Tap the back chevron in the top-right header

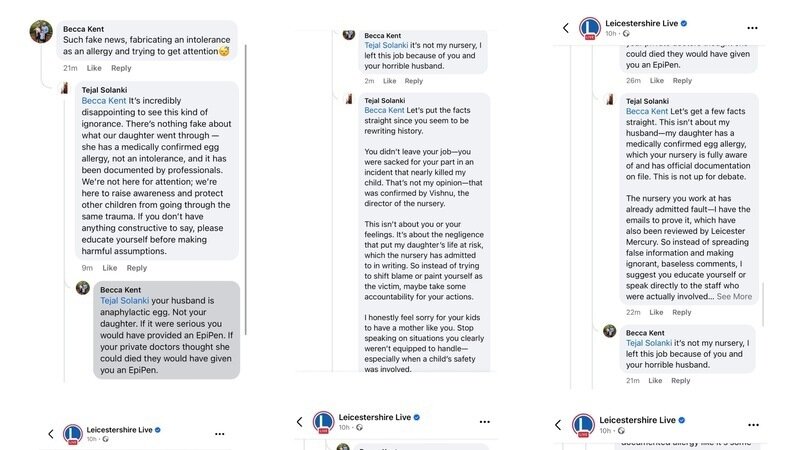click(x=566, y=28)
